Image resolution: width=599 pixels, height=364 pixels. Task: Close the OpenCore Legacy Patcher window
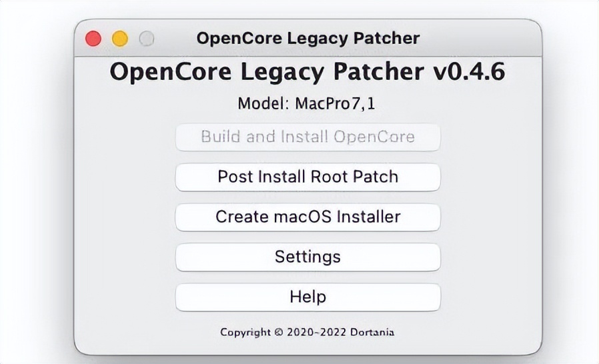point(93,39)
